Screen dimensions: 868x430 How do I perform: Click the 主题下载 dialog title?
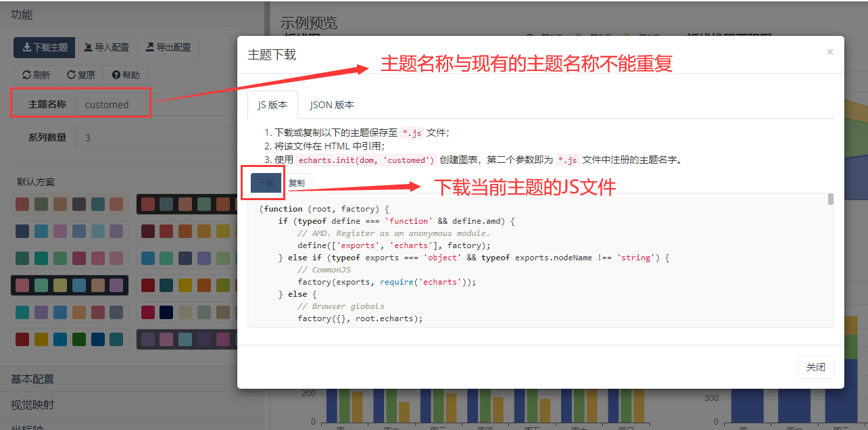pyautogui.click(x=272, y=55)
